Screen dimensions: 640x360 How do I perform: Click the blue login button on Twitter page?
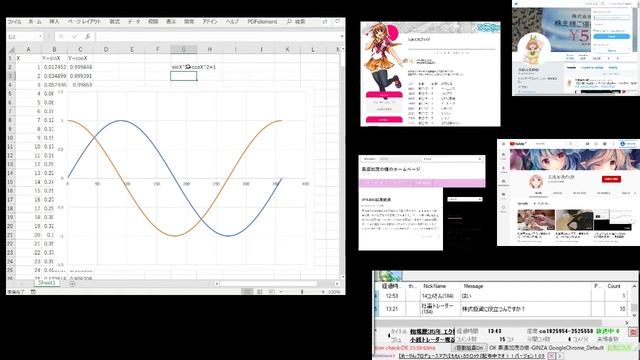coord(611,36)
